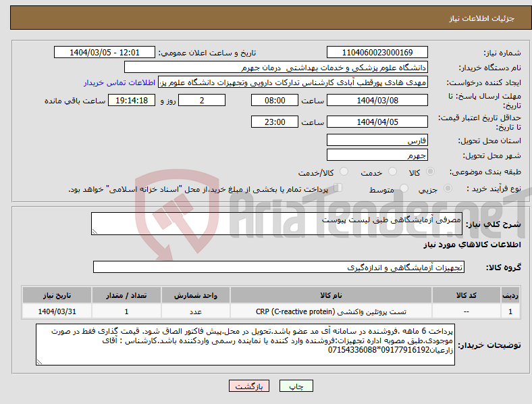Click the remaining time field 19:14:18

coord(132,100)
